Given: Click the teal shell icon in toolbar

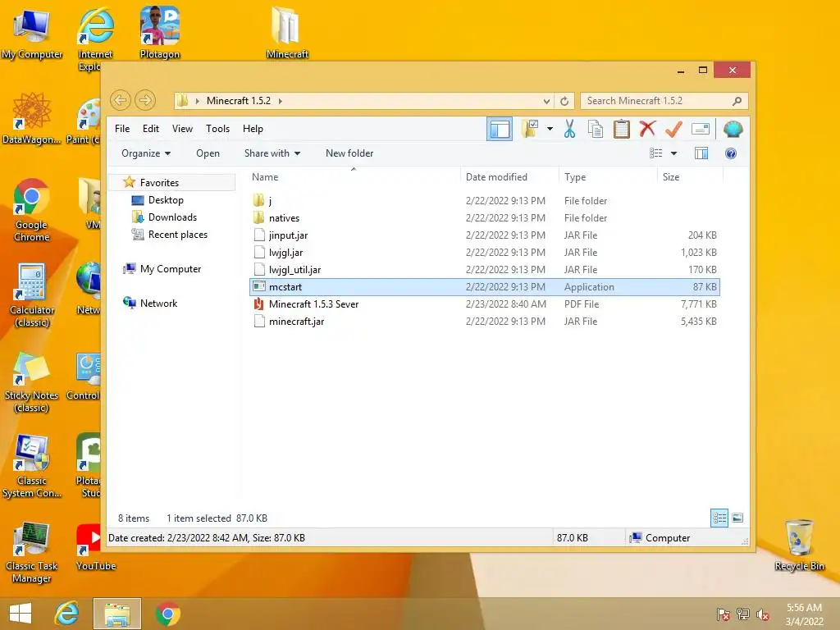Looking at the screenshot, I should click(x=733, y=129).
